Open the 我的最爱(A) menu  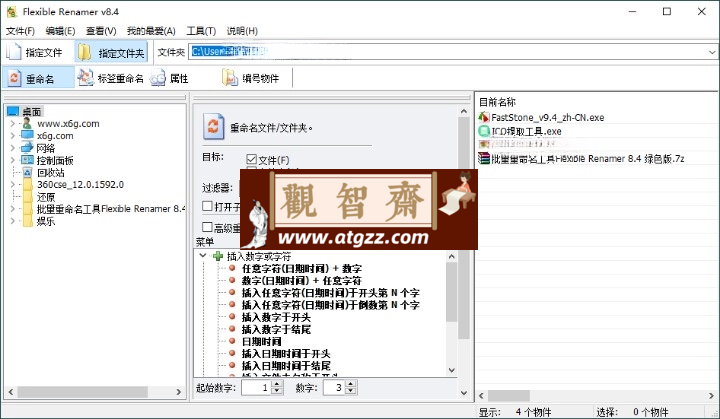click(x=151, y=31)
